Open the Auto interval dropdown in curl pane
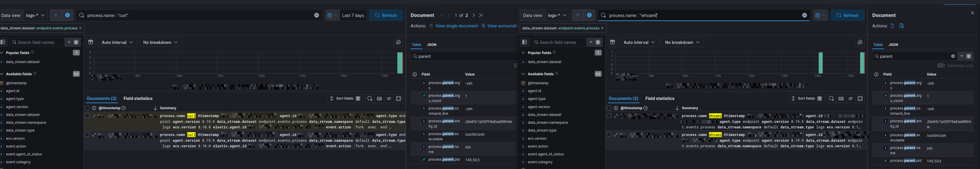Viewport: 980px width, 169px height. 117,42
